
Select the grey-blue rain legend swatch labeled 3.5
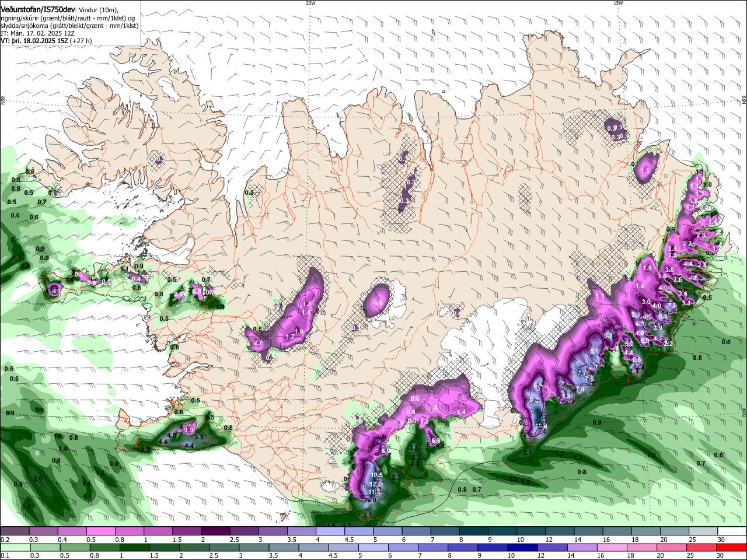tap(284, 547)
